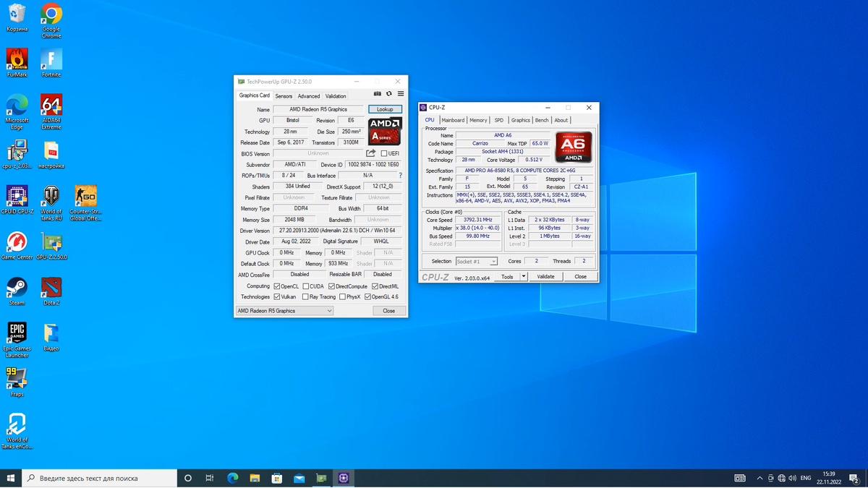The image size is (868, 488).
Task: Click the Tools button in CPU-Z
Action: [507, 276]
